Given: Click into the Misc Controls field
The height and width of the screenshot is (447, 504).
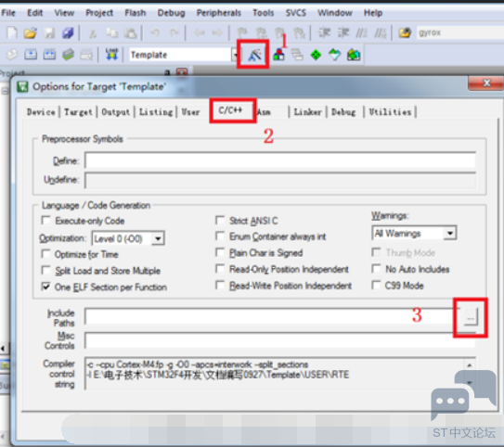Looking at the screenshot, I should pos(280,340).
